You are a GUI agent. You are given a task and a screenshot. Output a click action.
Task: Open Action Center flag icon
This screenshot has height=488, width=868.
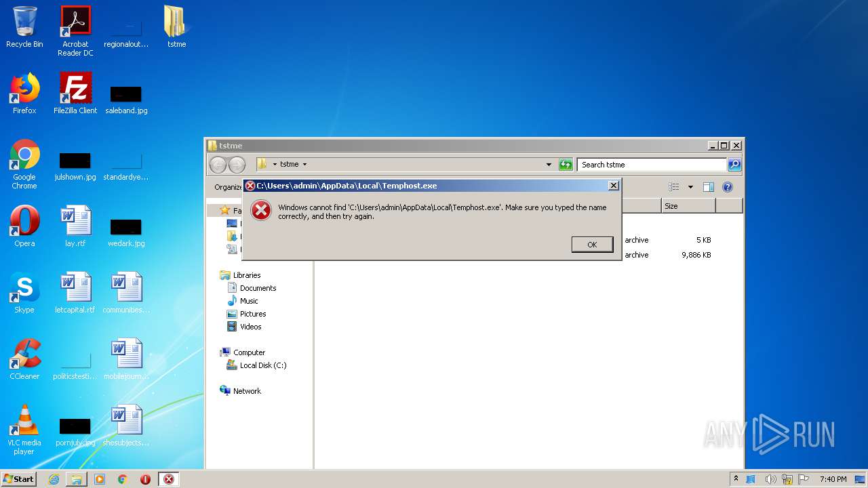point(804,479)
